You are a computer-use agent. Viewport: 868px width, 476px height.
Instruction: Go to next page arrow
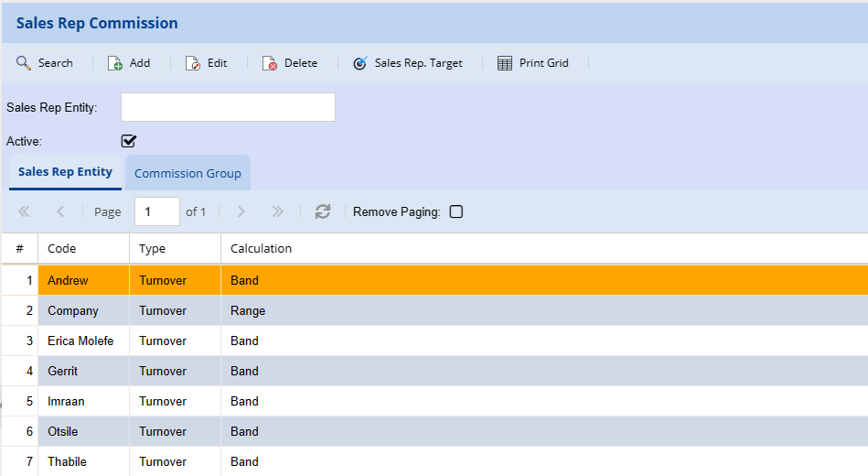pos(241,211)
